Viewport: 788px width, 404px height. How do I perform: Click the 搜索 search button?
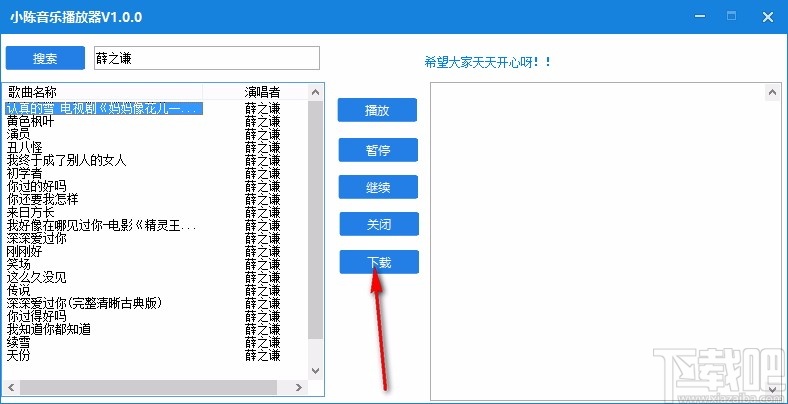coord(45,58)
